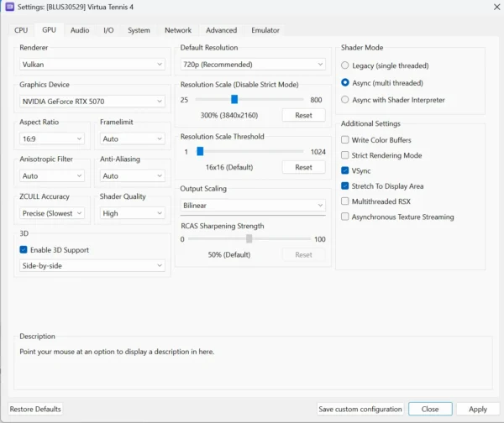Screen dimensions: 504x423
Task: Open the Default Resolution combo box
Action: tap(253, 64)
